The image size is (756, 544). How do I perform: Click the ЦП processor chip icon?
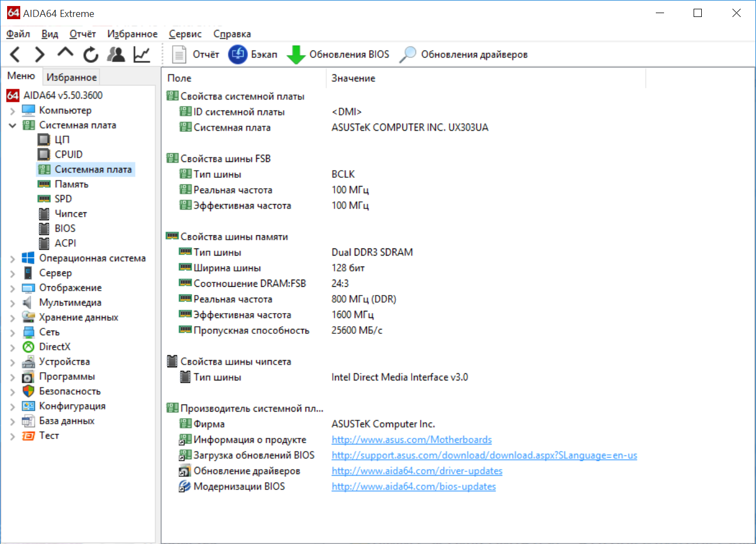[44, 140]
